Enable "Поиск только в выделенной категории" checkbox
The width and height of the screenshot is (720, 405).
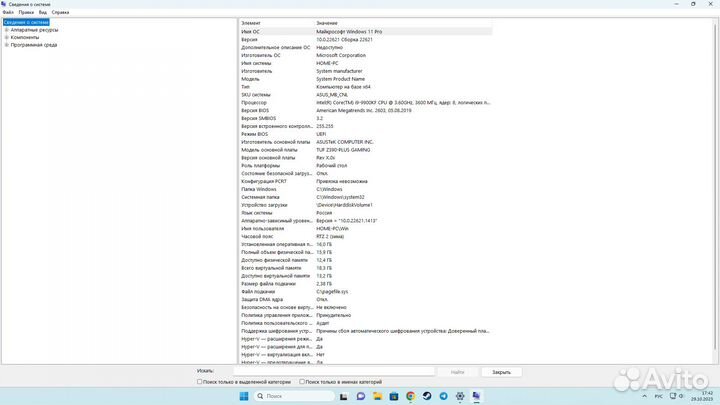click(200, 381)
